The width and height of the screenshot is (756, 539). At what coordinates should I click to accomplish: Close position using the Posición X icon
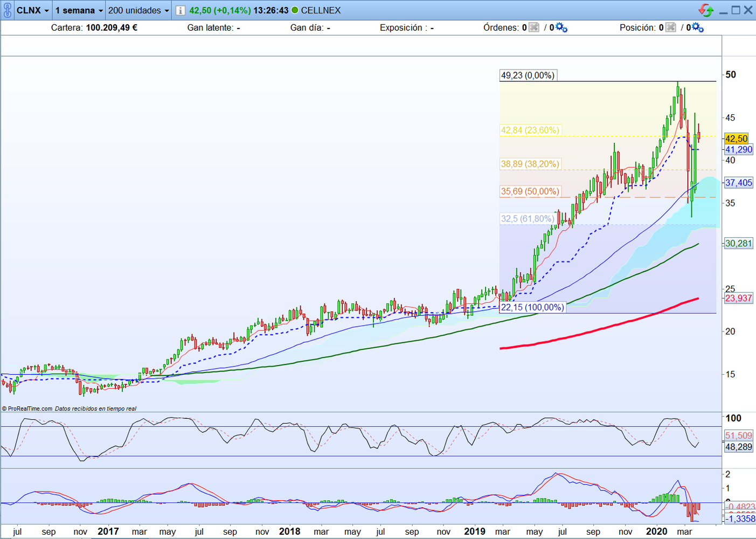[x=671, y=27]
